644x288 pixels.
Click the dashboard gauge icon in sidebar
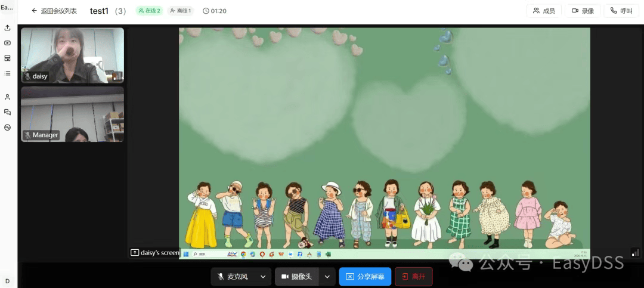(7, 127)
